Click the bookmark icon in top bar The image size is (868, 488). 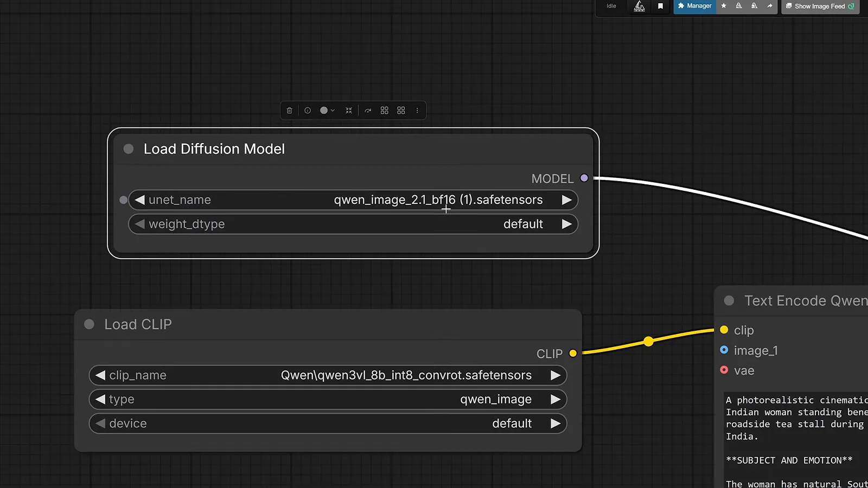click(x=660, y=6)
